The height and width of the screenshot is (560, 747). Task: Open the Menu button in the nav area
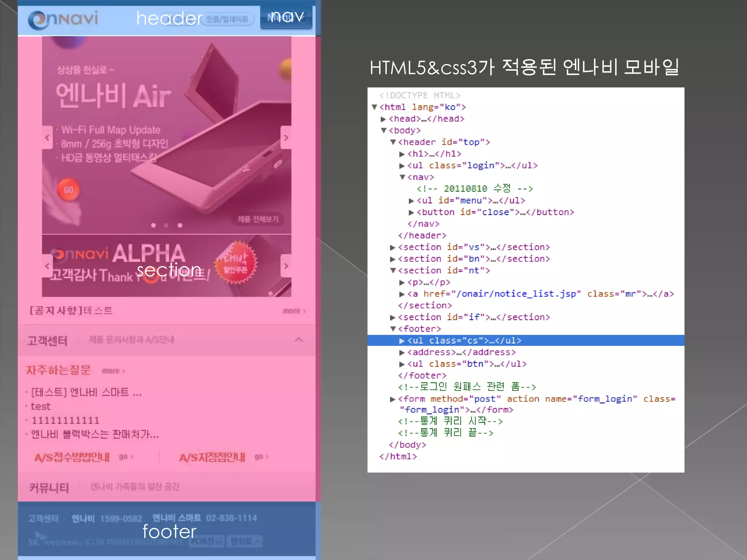pos(286,17)
